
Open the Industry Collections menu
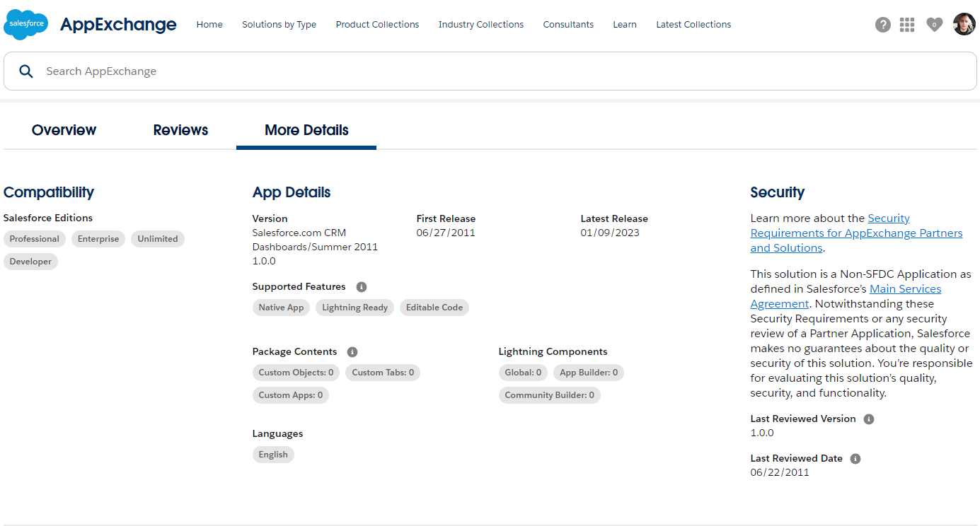tap(480, 24)
